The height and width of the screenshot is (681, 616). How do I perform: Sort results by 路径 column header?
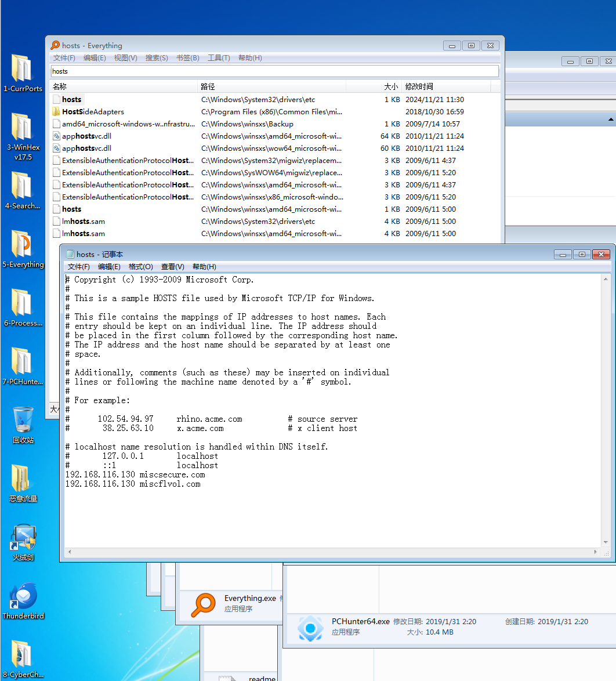tap(272, 86)
